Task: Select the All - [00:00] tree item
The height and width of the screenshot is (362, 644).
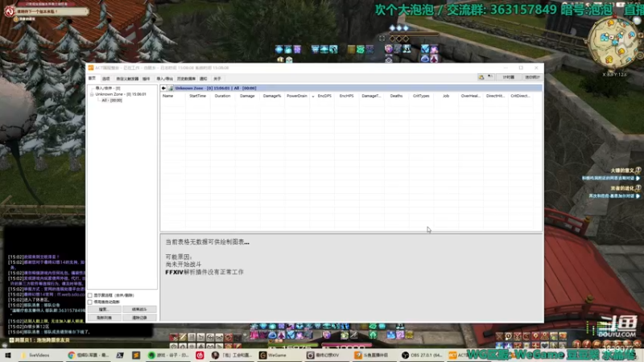Action: [112, 100]
